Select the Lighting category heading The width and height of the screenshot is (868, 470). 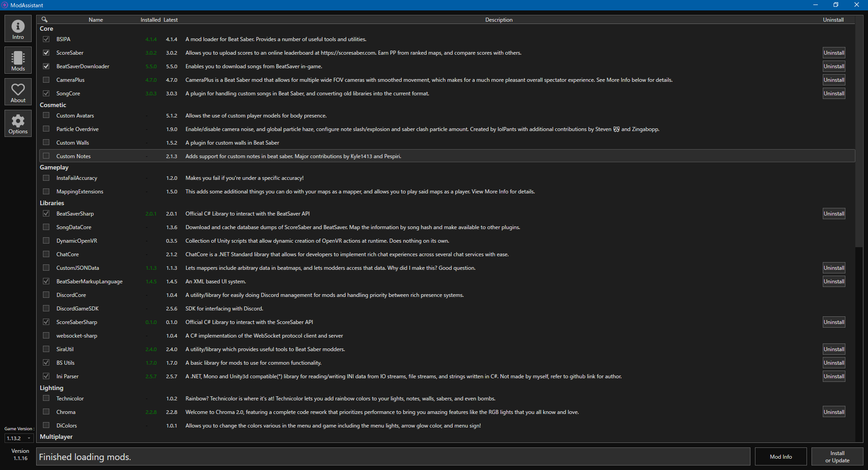pyautogui.click(x=52, y=388)
